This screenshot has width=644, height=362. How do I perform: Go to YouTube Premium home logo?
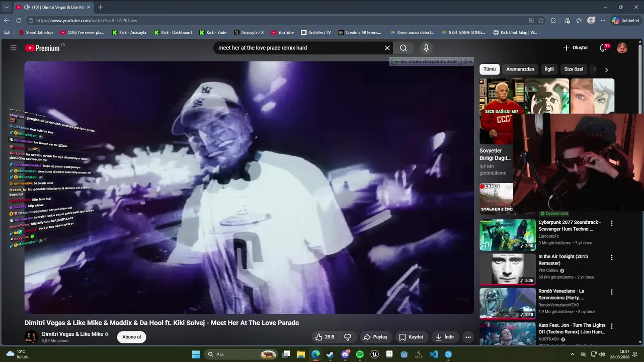(x=43, y=48)
